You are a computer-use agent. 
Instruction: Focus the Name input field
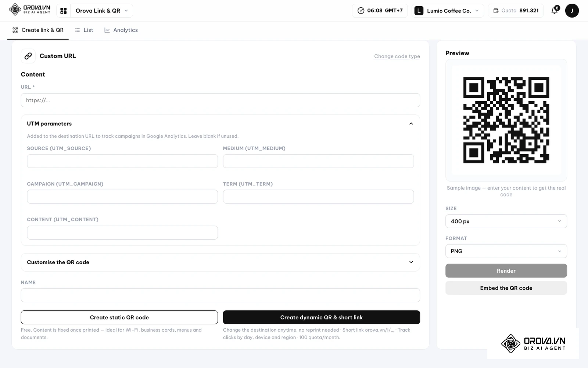(x=220, y=295)
